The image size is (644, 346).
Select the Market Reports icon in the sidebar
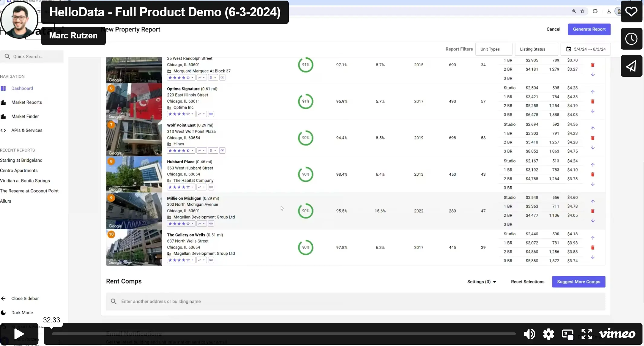click(x=3, y=102)
